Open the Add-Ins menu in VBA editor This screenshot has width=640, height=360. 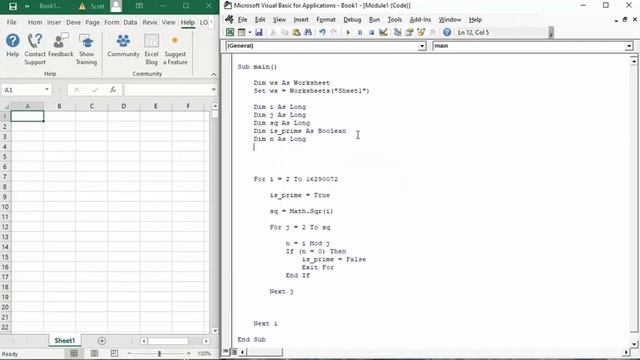point(420,20)
